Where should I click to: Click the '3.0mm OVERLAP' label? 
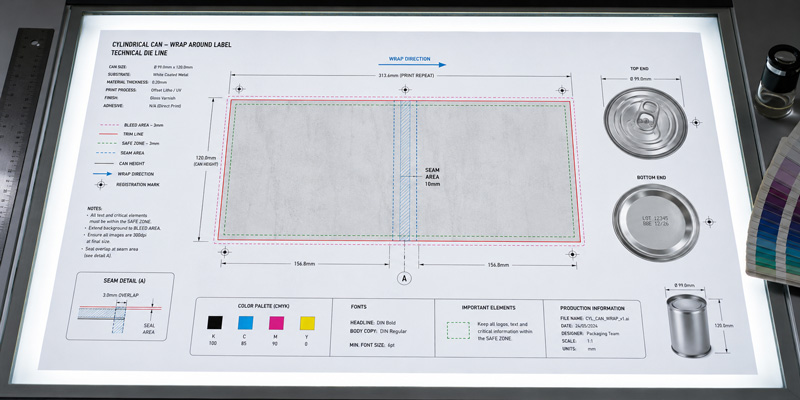120,295
